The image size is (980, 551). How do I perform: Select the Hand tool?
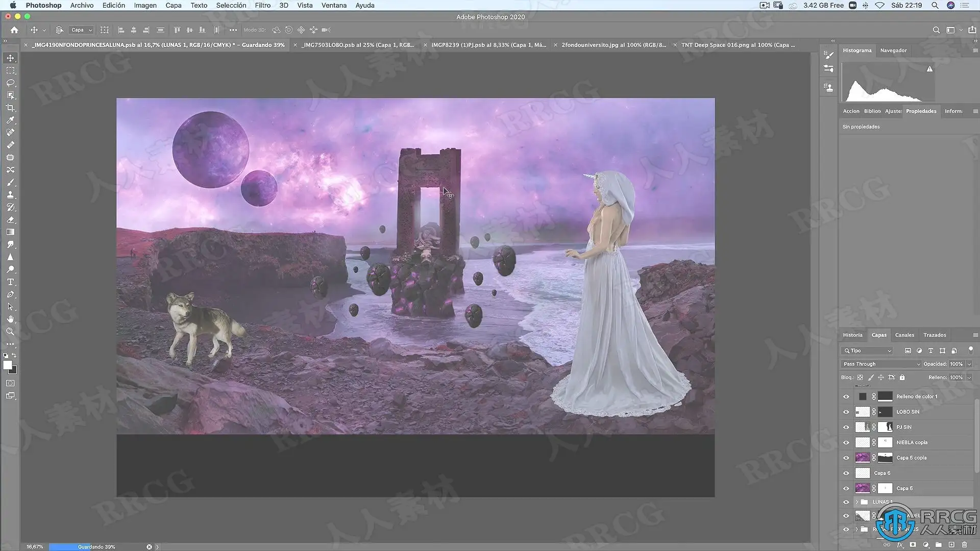point(10,319)
